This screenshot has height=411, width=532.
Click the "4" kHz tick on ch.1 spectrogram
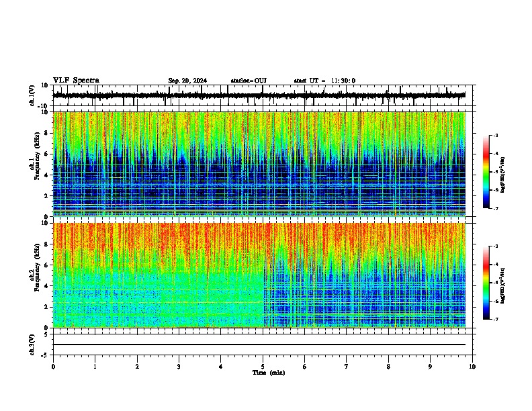tap(46, 175)
